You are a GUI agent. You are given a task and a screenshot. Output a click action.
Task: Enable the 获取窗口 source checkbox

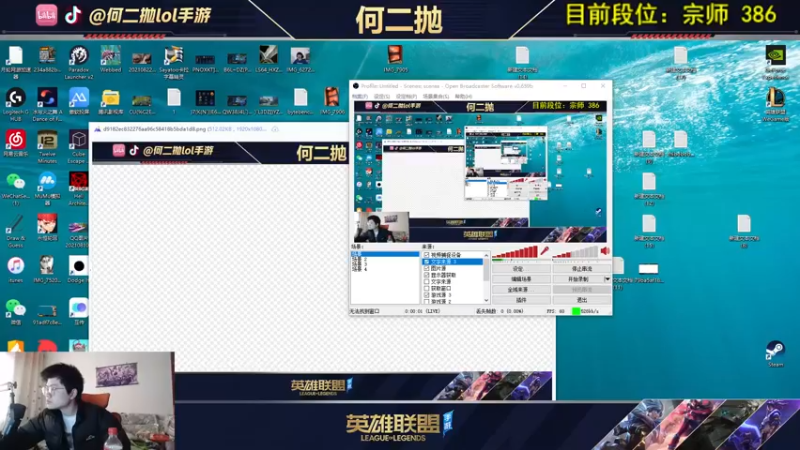click(x=427, y=288)
